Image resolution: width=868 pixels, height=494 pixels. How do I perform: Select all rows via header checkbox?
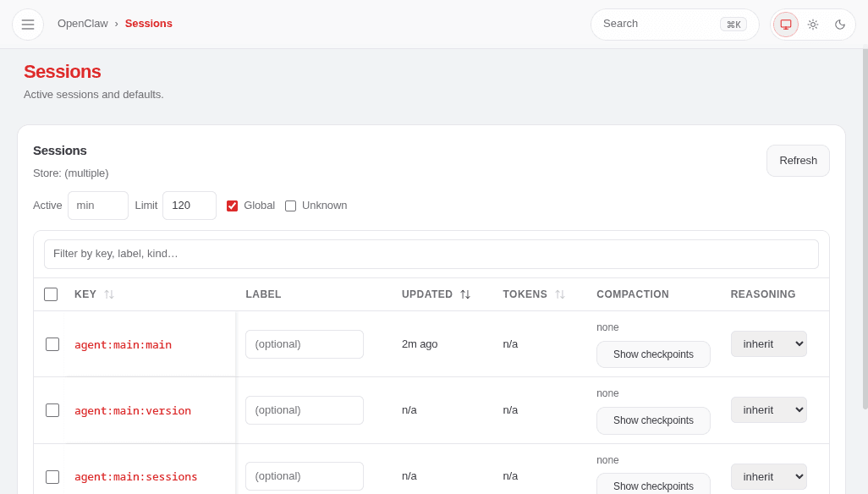pos(51,294)
